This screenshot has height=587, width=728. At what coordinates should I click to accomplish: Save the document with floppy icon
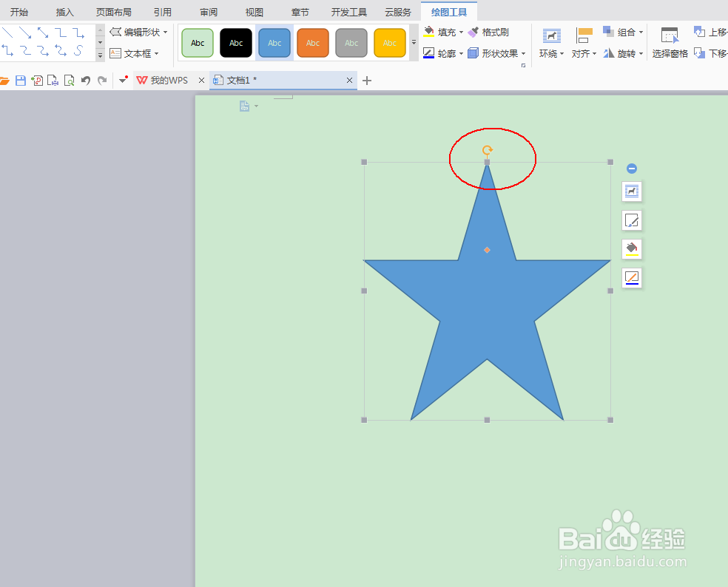pyautogui.click(x=21, y=81)
